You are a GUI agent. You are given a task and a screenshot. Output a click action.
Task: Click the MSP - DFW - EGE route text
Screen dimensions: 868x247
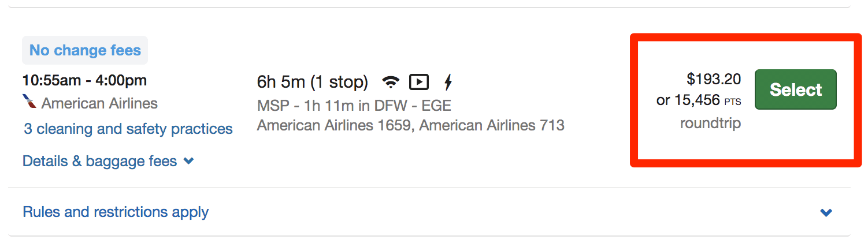[x=354, y=106]
